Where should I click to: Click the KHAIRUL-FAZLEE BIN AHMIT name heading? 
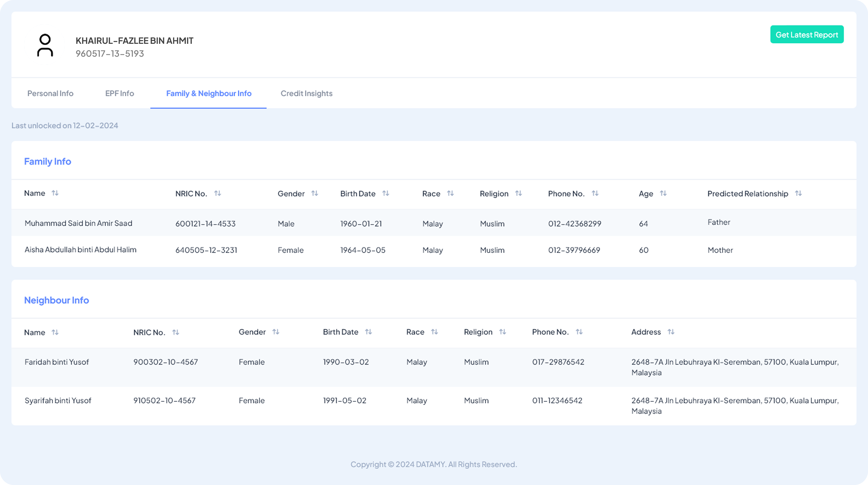pos(134,41)
